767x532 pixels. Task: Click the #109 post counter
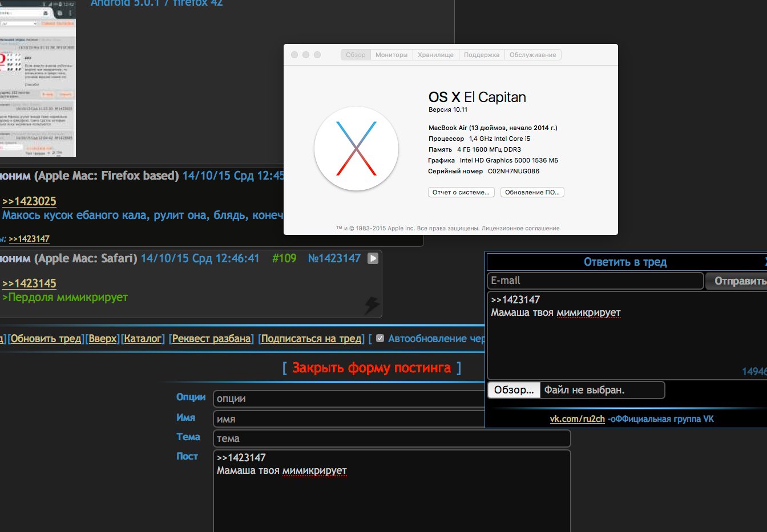click(x=284, y=258)
